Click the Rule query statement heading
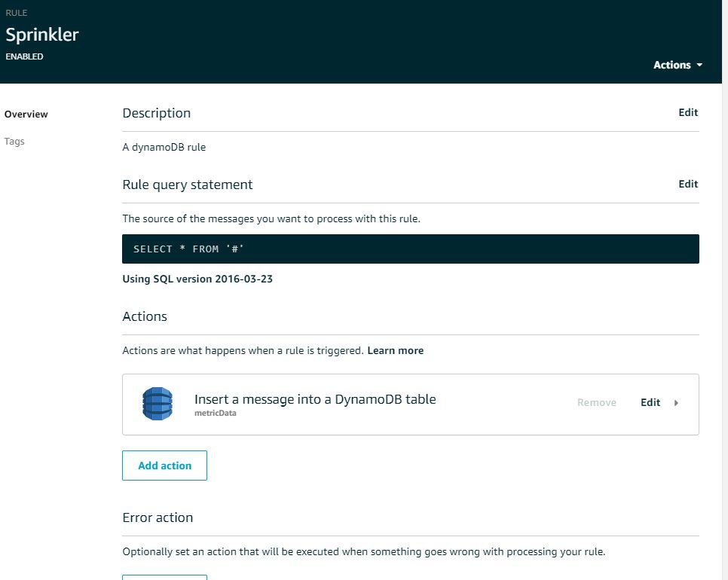The width and height of the screenshot is (728, 580). (187, 185)
